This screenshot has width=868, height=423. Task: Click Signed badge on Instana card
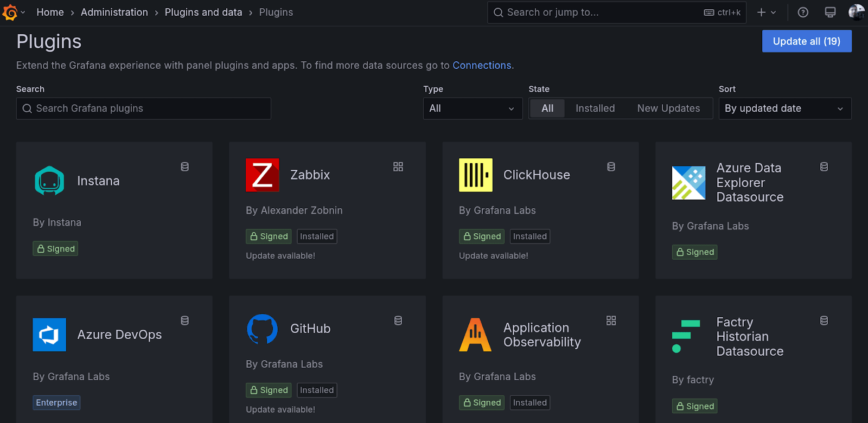[55, 248]
